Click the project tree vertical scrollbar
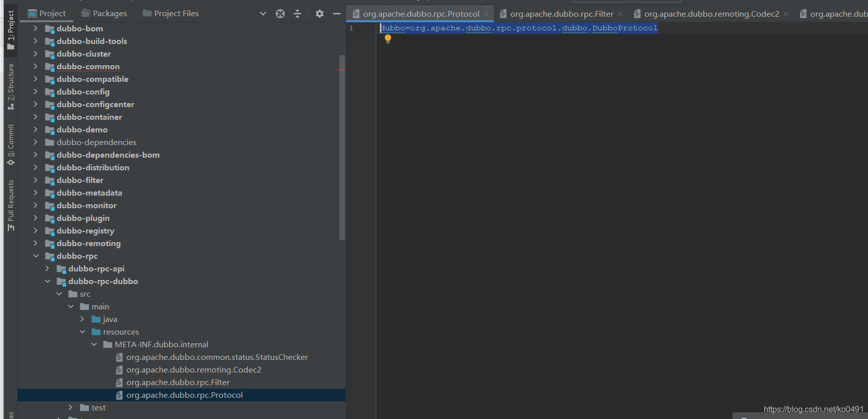The image size is (868, 419). 342,147
